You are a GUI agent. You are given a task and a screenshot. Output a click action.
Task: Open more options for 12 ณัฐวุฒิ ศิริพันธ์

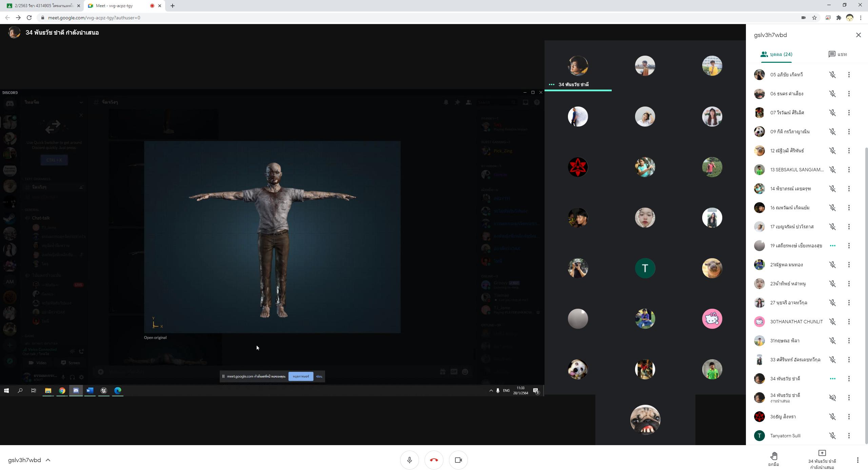click(849, 151)
